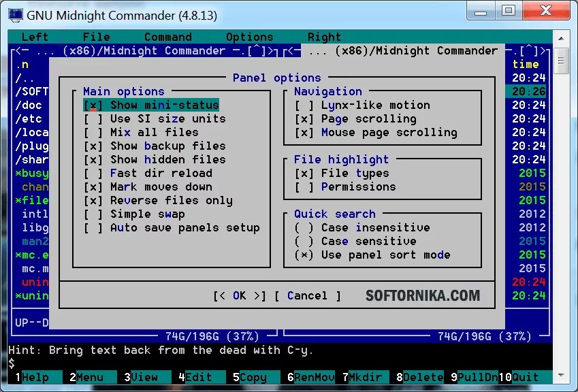The image size is (578, 392).
Task: Click left panel history forward arrow
Action: pos(270,51)
